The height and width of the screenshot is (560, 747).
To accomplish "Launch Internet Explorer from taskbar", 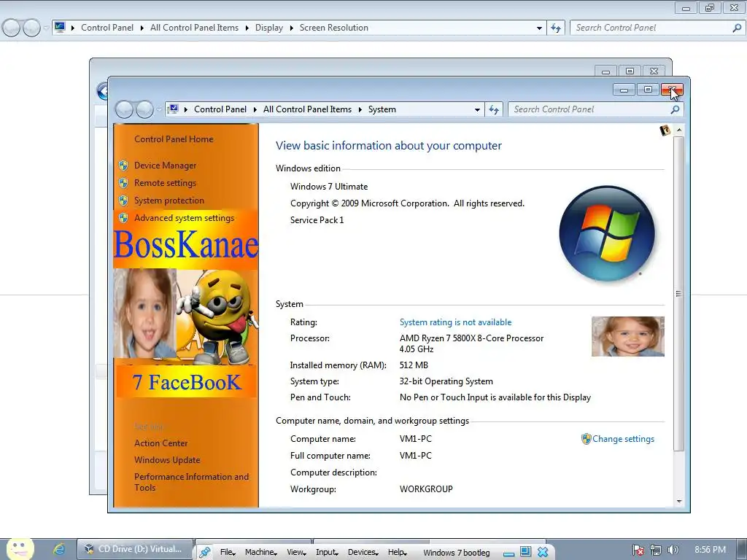I will tap(58, 549).
